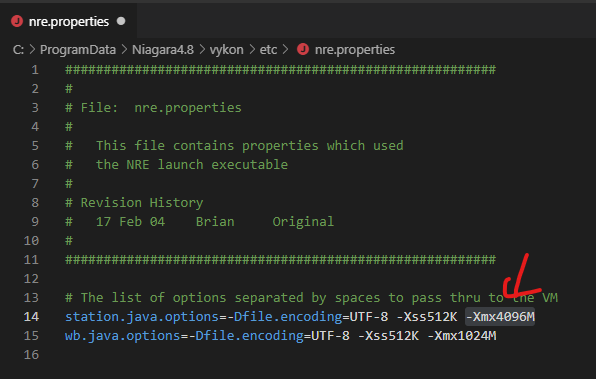Click -Dfile.encoding on line 15

(246, 336)
